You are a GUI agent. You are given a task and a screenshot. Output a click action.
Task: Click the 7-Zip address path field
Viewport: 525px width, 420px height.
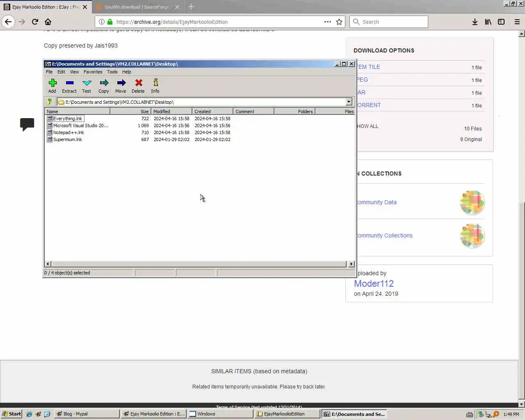204,102
